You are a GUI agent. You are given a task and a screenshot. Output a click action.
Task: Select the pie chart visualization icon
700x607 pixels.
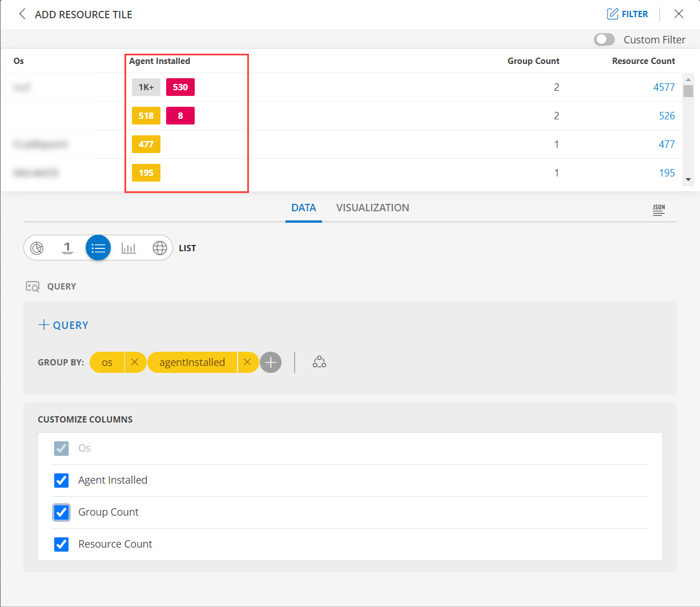click(x=37, y=248)
